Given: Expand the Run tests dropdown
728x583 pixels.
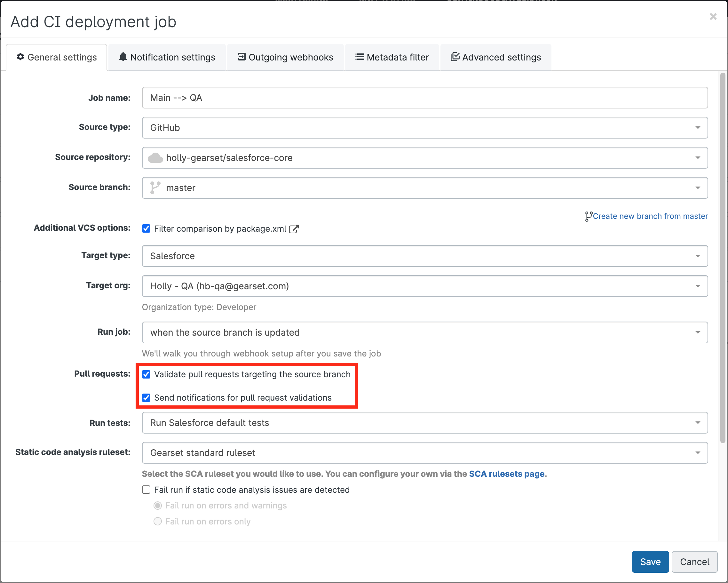Looking at the screenshot, I should point(424,423).
